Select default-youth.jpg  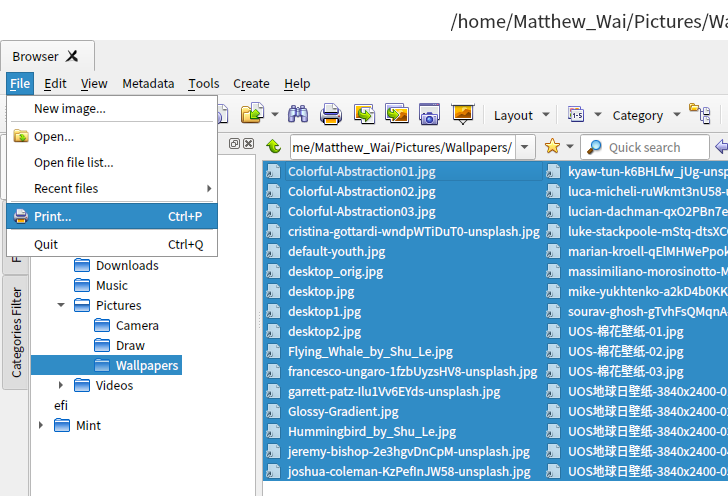(337, 252)
